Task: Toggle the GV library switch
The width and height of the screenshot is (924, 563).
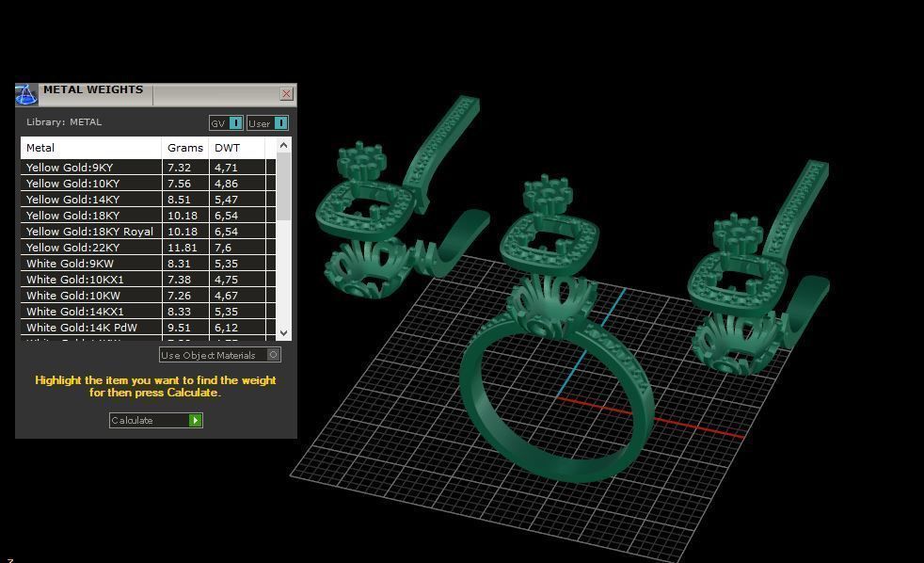Action: 226,123
